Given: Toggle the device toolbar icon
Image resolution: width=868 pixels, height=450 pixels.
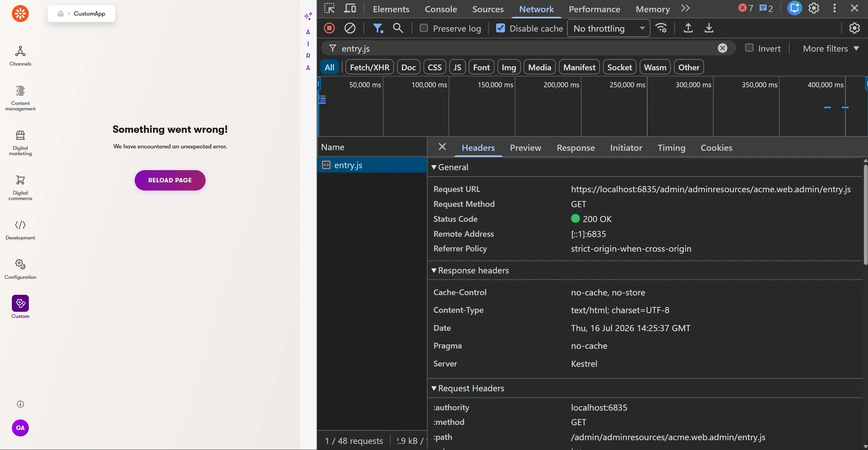Looking at the screenshot, I should point(350,8).
